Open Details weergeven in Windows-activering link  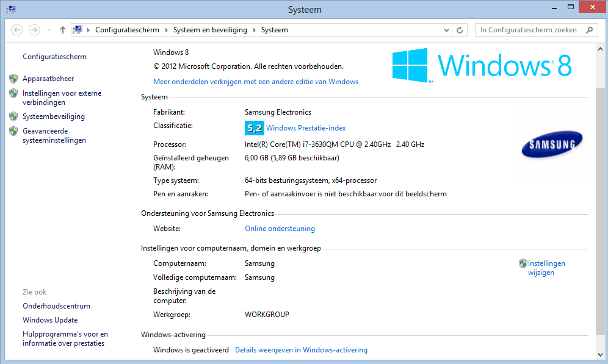(302, 350)
